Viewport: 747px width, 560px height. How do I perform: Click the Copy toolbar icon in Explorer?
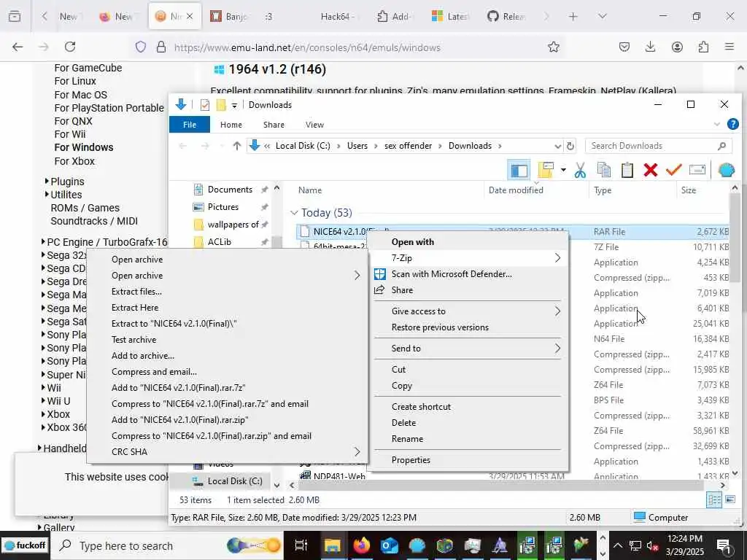pos(603,170)
